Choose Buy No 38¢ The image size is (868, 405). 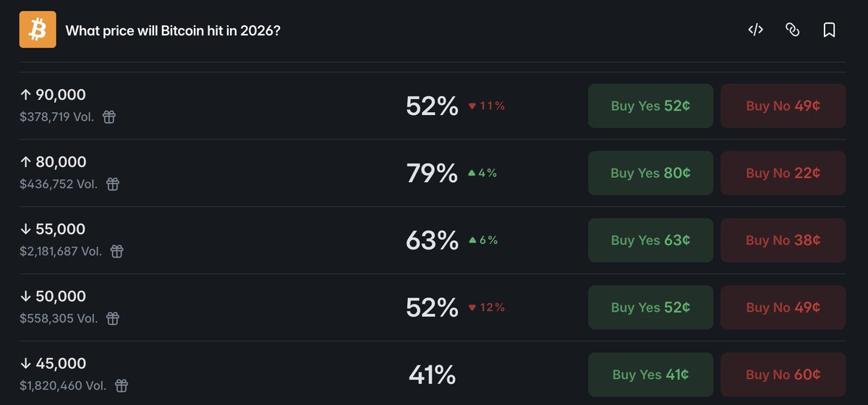pos(783,240)
